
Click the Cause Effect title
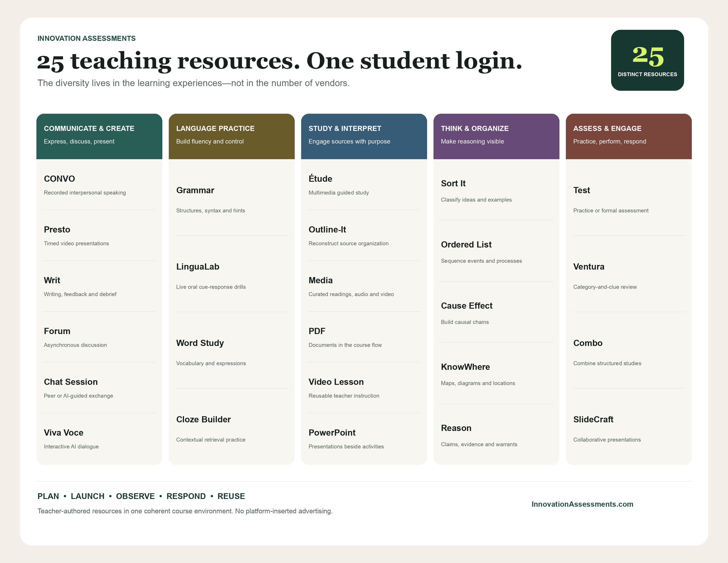pos(466,306)
